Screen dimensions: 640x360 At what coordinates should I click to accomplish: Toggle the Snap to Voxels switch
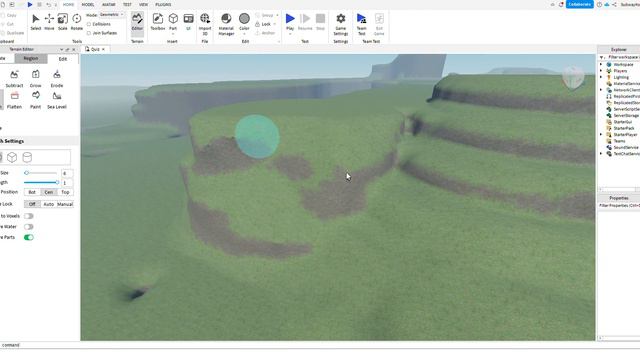click(x=29, y=216)
